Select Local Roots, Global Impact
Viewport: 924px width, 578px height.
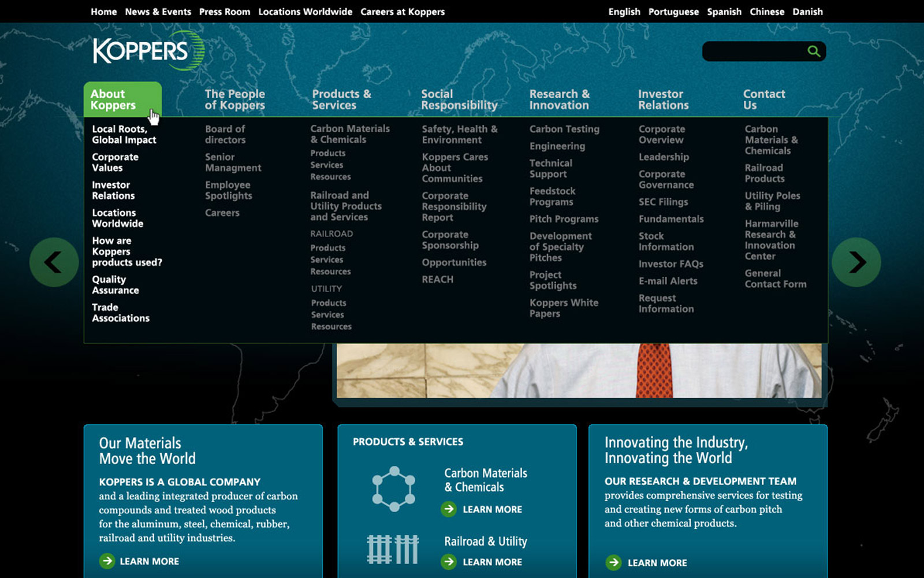[124, 134]
